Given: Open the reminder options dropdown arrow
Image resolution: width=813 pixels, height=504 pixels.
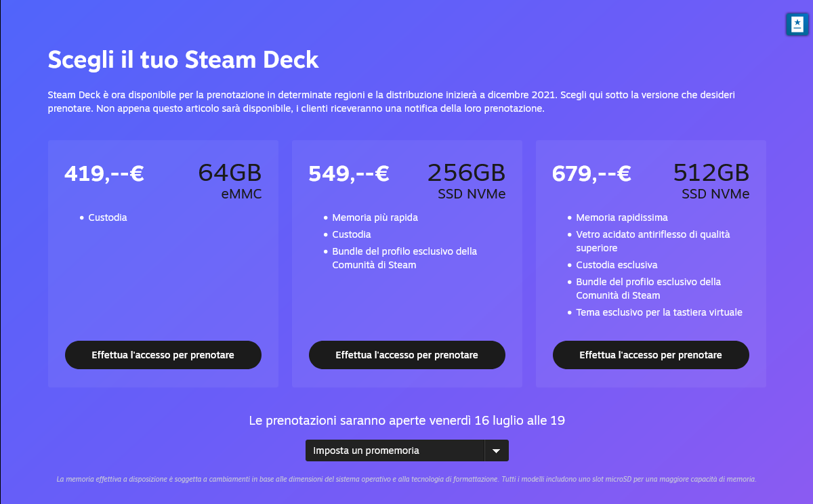Looking at the screenshot, I should coord(497,450).
